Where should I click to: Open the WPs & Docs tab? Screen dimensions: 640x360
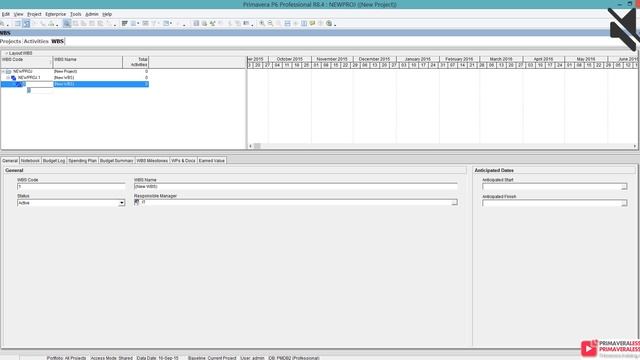pyautogui.click(x=183, y=161)
